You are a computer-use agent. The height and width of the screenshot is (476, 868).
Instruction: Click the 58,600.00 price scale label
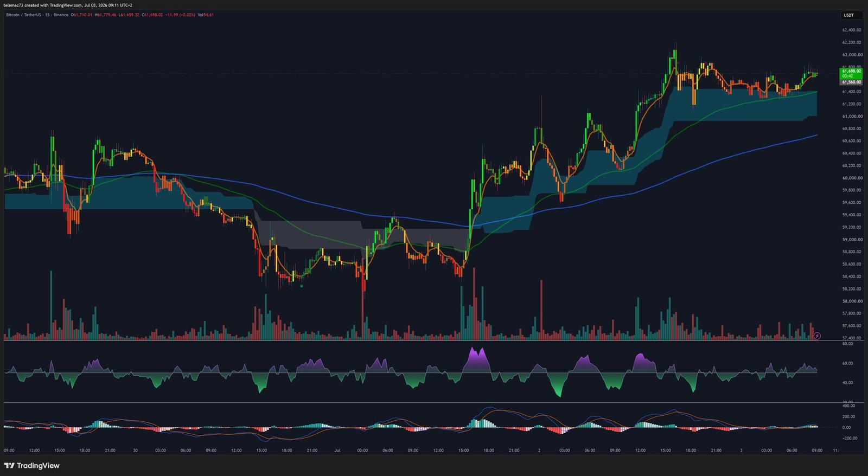click(x=851, y=265)
